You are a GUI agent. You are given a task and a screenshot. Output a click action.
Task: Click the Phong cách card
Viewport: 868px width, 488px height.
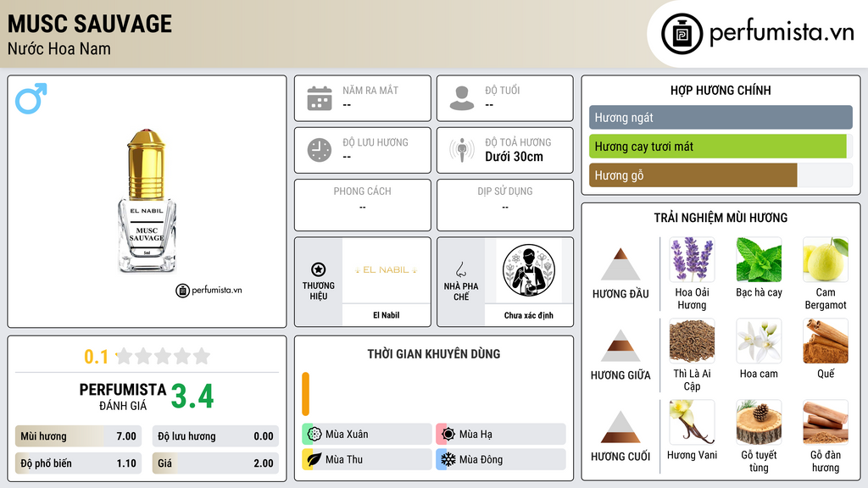coord(363,205)
